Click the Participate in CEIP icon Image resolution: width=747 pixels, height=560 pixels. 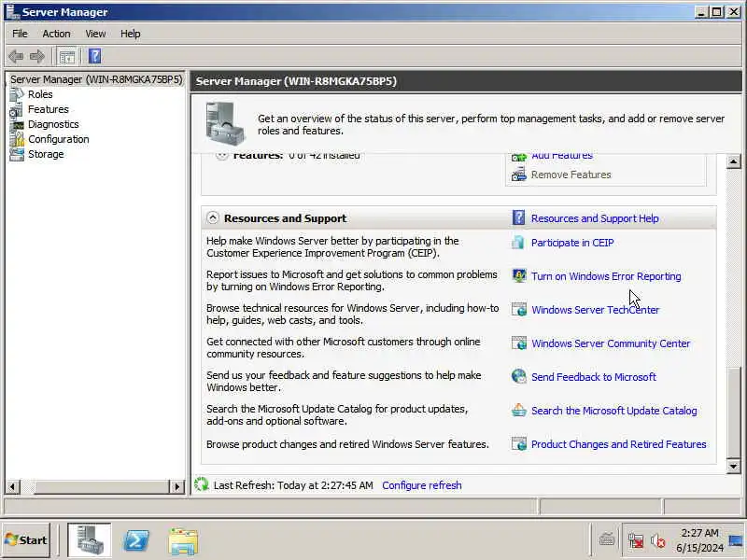tap(518, 243)
